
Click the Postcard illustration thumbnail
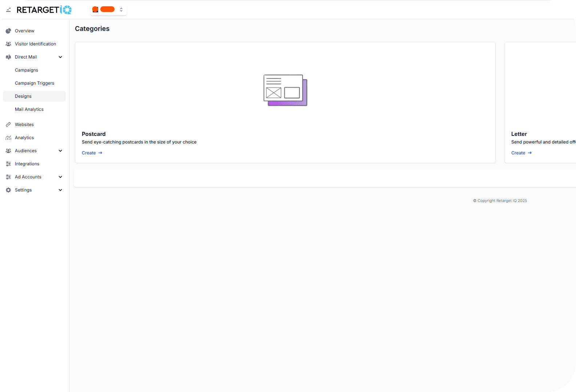tap(285, 90)
